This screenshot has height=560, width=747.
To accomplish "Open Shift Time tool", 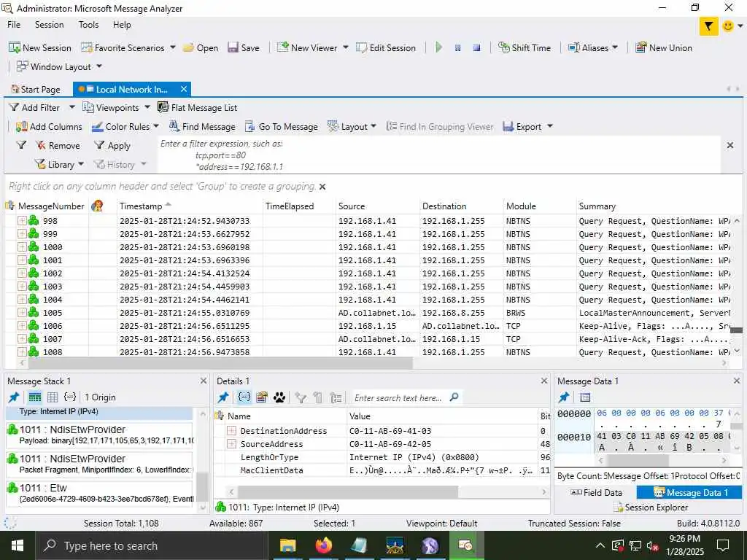I will pos(524,47).
